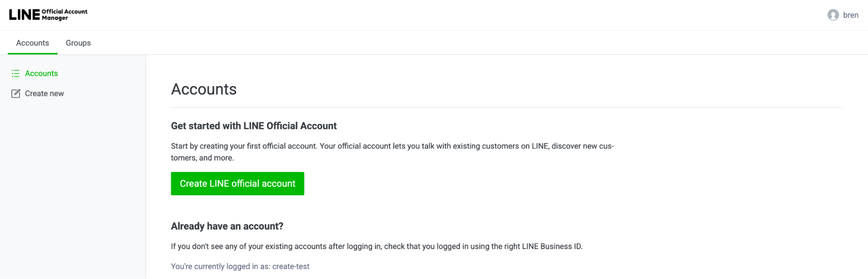Switch to the Groups tab
This screenshot has height=279, width=868.
click(x=78, y=43)
